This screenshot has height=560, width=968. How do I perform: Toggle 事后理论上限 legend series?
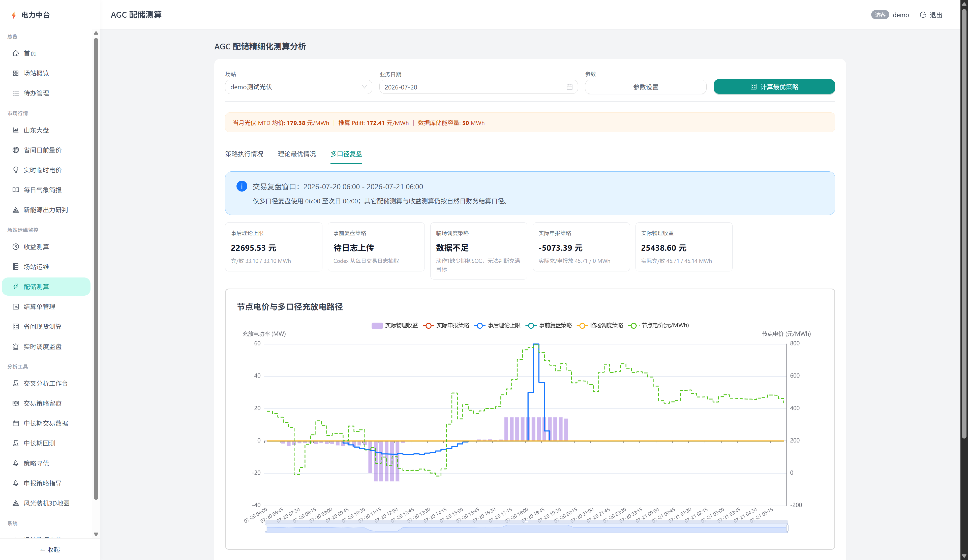coord(497,325)
